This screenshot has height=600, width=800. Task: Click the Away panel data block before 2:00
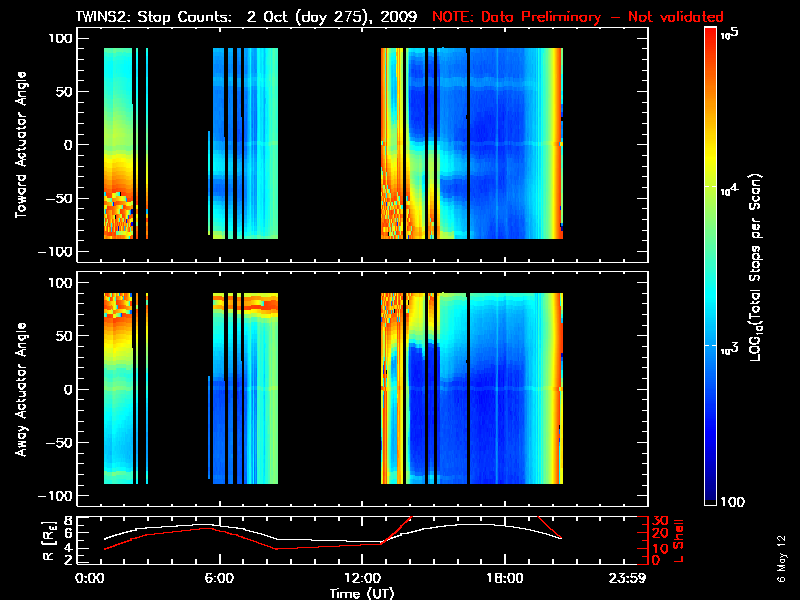[118, 388]
